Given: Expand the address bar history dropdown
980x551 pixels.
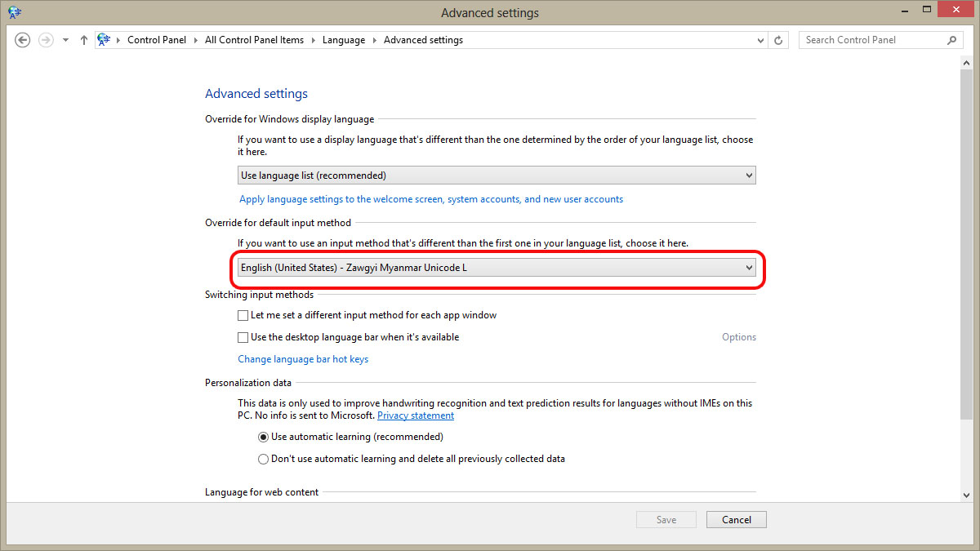Looking at the screenshot, I should pos(761,40).
